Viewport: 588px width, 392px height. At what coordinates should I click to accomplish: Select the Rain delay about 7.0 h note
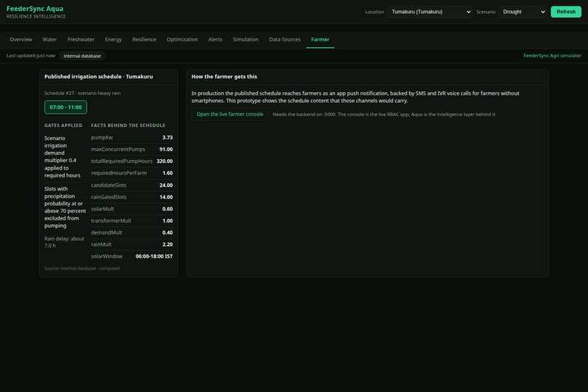[64, 242]
